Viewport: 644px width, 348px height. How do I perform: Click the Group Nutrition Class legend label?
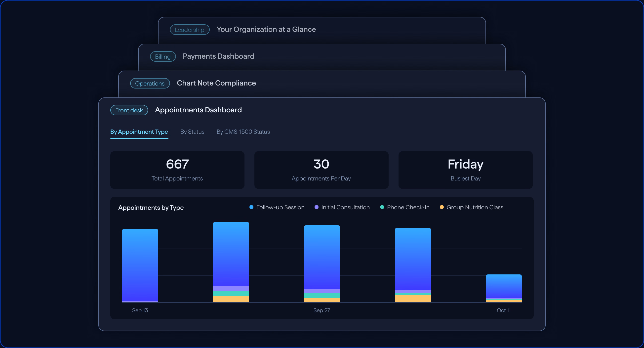tap(475, 207)
